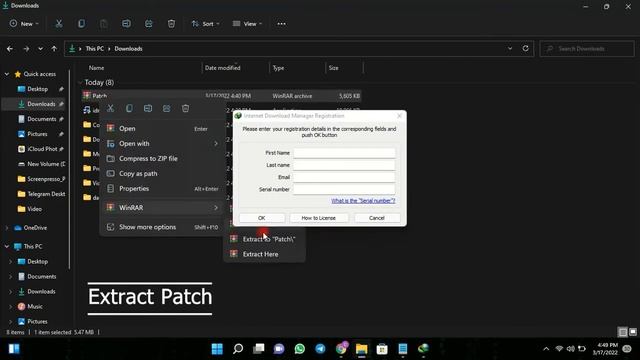Click the Up one level arrow

(x=54, y=49)
